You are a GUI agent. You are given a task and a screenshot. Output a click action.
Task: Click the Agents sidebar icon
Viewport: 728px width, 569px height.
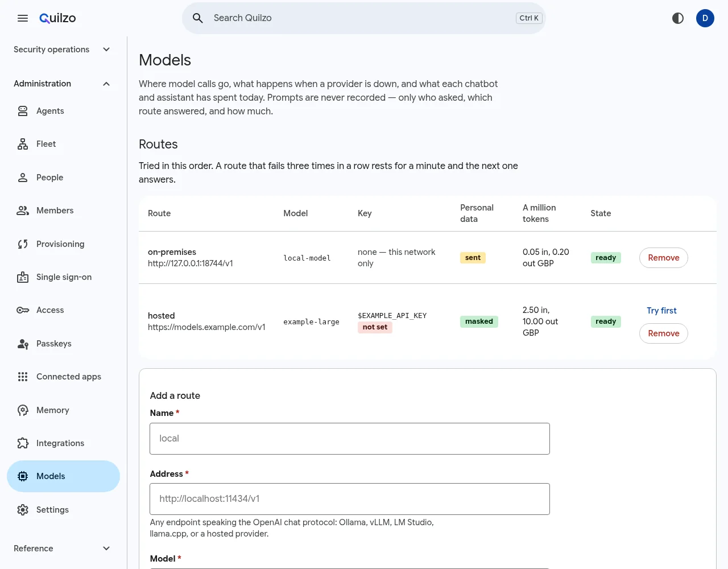point(23,111)
